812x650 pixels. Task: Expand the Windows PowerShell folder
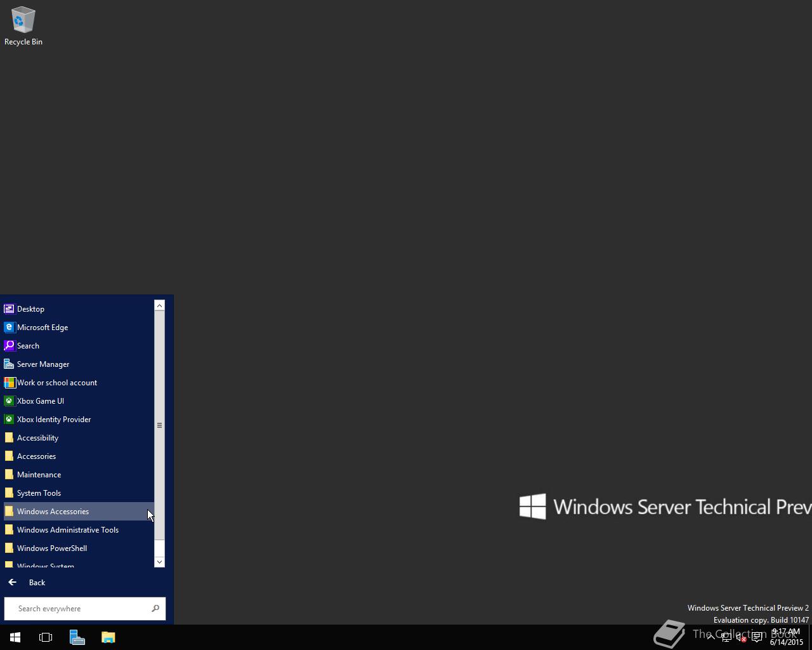[x=79, y=548]
